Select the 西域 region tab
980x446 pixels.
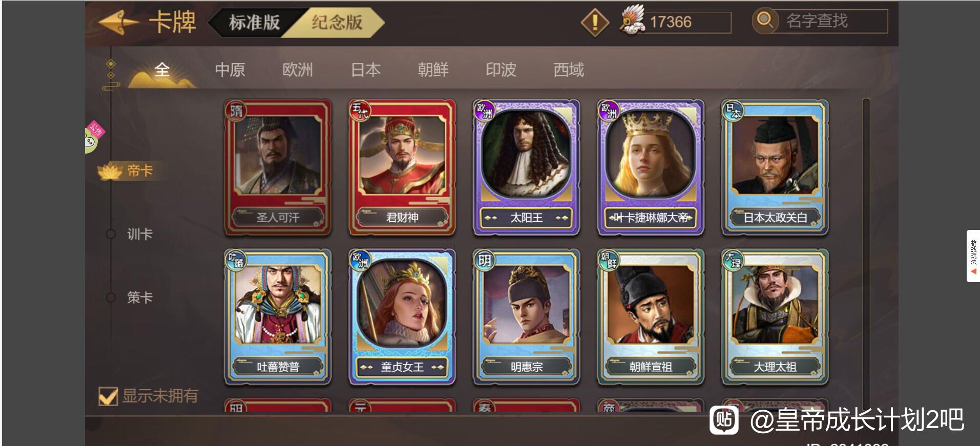coord(569,70)
